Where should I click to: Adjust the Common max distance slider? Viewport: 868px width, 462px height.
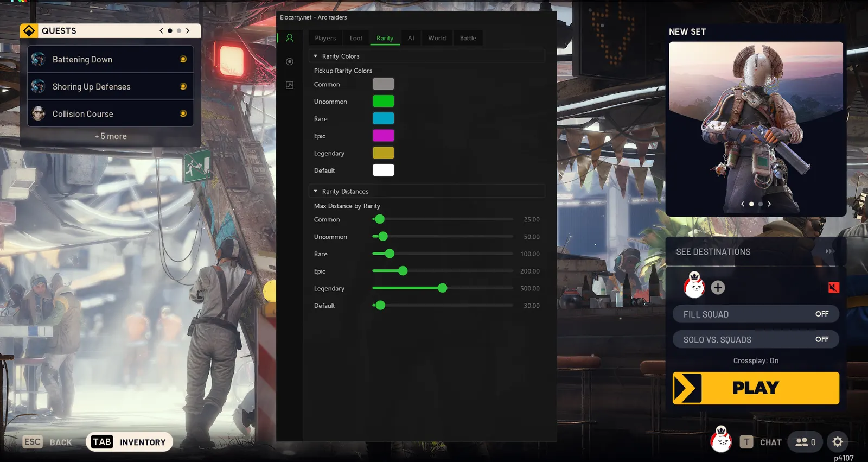pyautogui.click(x=443, y=219)
